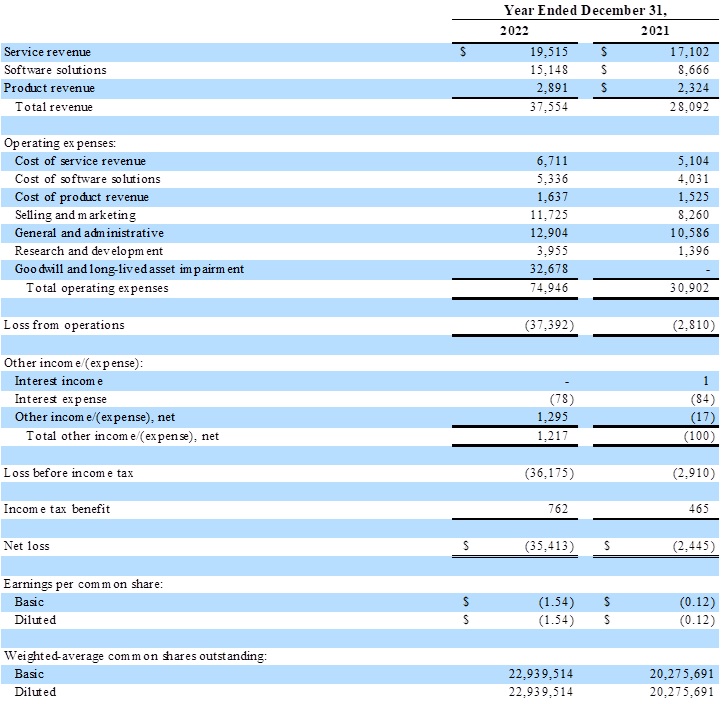This screenshot has width=721, height=704.
Task: Select the Total operating expenses 2021 value 30,902
Action: [689, 288]
